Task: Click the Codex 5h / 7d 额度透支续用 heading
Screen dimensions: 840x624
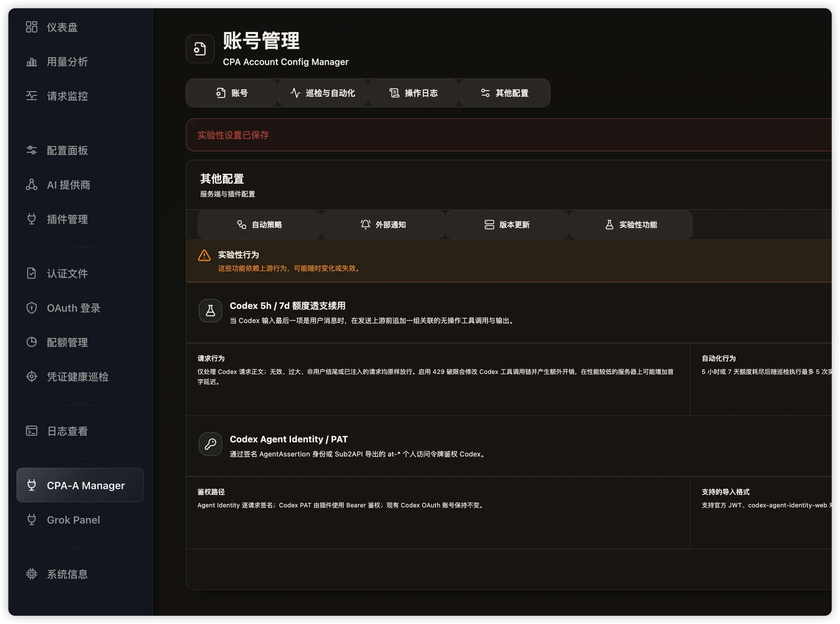Action: pyautogui.click(x=288, y=306)
